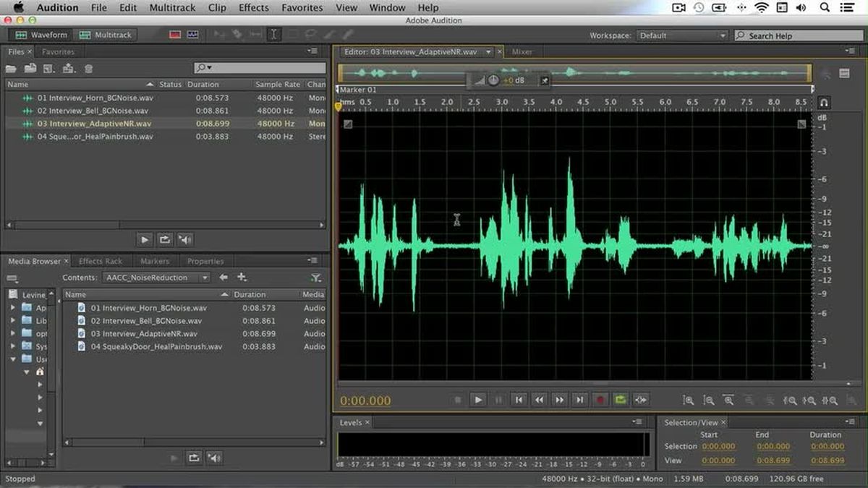Click New File icon in Files panel
Screen dimensions: 868x488
[49, 68]
